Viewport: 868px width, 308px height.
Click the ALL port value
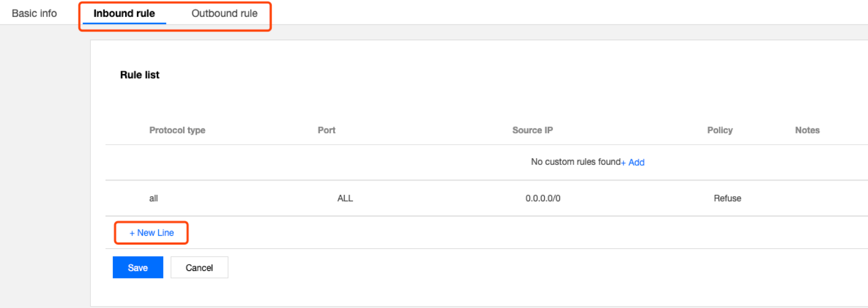click(x=345, y=198)
